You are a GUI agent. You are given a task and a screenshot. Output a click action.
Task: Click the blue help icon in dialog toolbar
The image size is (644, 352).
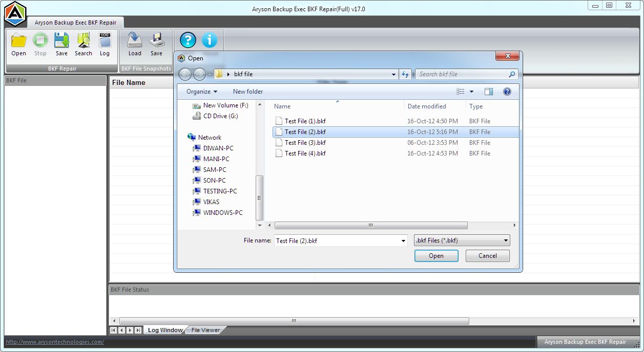[x=507, y=92]
